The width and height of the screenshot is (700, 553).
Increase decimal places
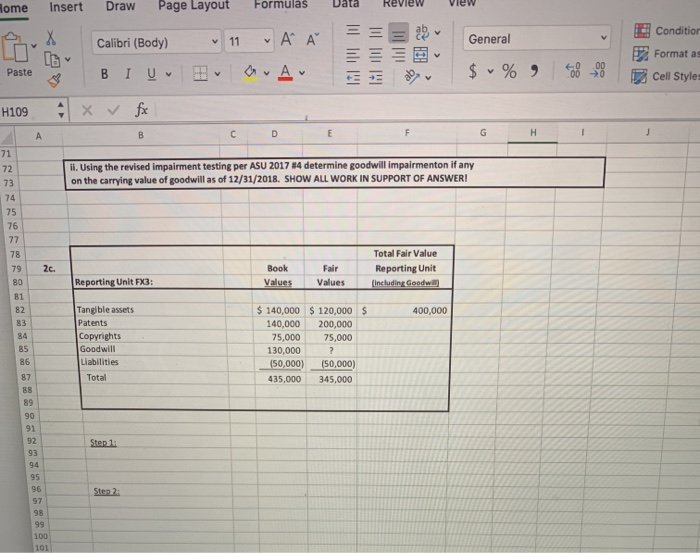tap(573, 71)
